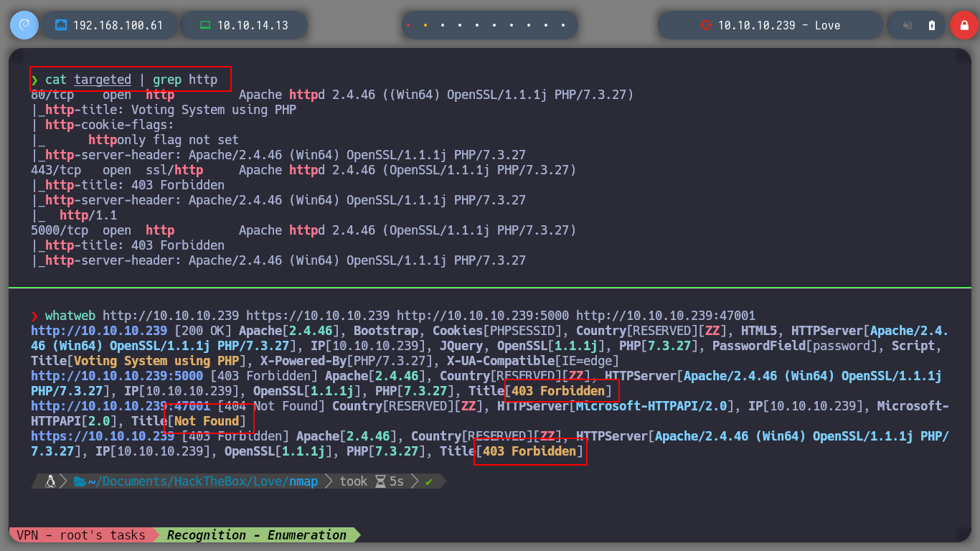Click the '443/tcp' port entry
This screenshot has height=551, width=980.
pos(56,170)
